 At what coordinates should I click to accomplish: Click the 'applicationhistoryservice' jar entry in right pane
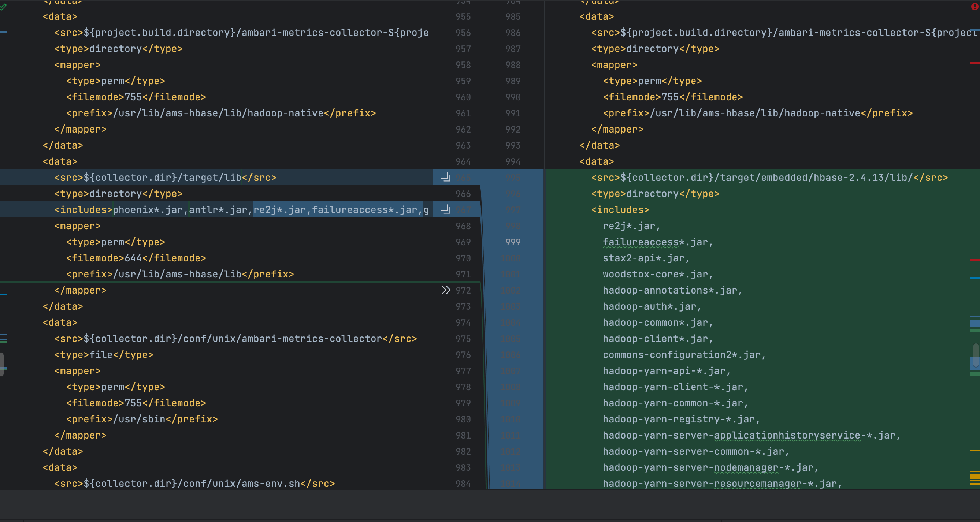pyautogui.click(x=751, y=435)
